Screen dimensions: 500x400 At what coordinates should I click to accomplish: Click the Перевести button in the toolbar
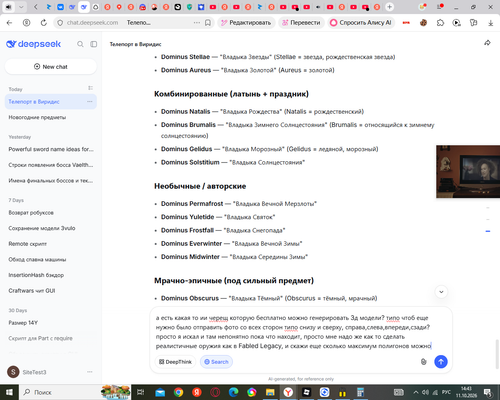[x=301, y=23]
